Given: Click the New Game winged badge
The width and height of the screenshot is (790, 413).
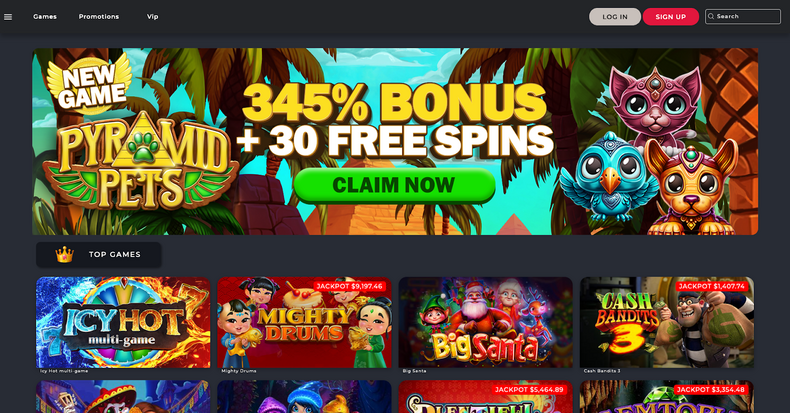Looking at the screenshot, I should (90, 84).
